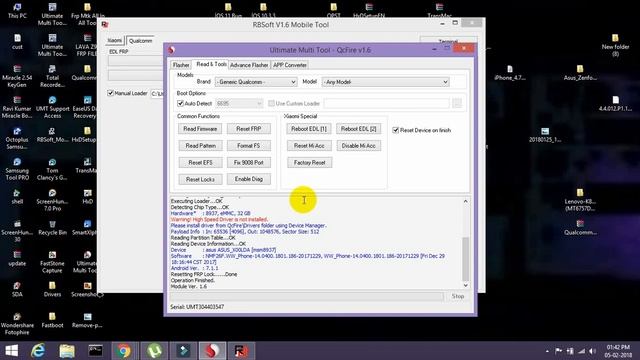640x360 pixels.
Task: Select Drivers folder desktop icon
Action: pos(52,289)
